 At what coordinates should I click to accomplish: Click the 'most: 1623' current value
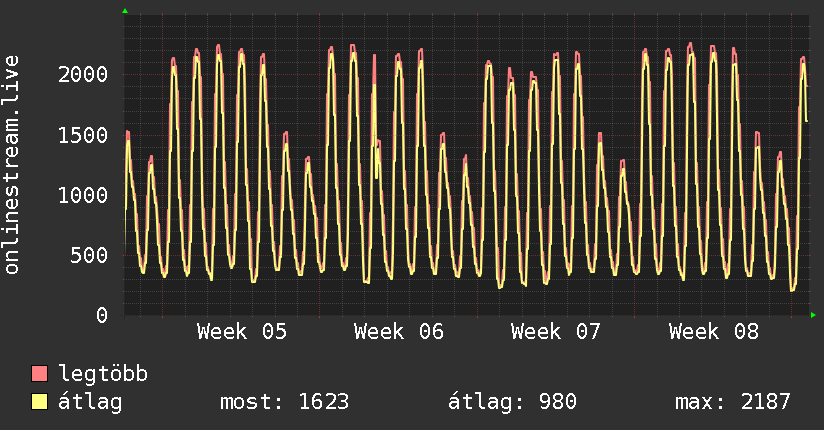pyautogui.click(x=284, y=402)
